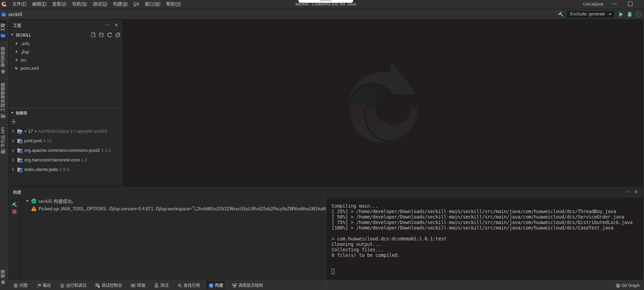Open the 查看(V) menu
Image resolution: width=644 pixels, height=290 pixels.
click(59, 4)
